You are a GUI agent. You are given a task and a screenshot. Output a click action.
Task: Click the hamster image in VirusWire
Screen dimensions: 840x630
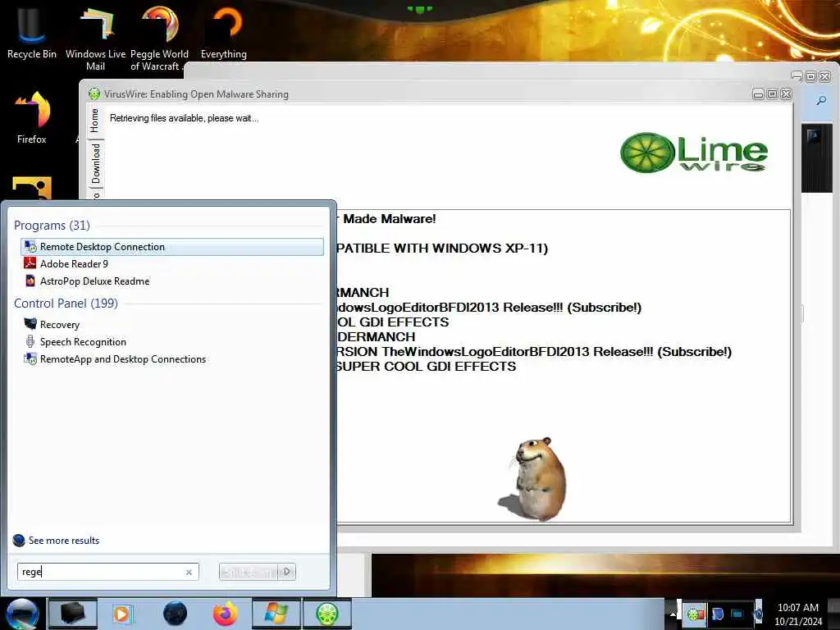click(x=533, y=478)
